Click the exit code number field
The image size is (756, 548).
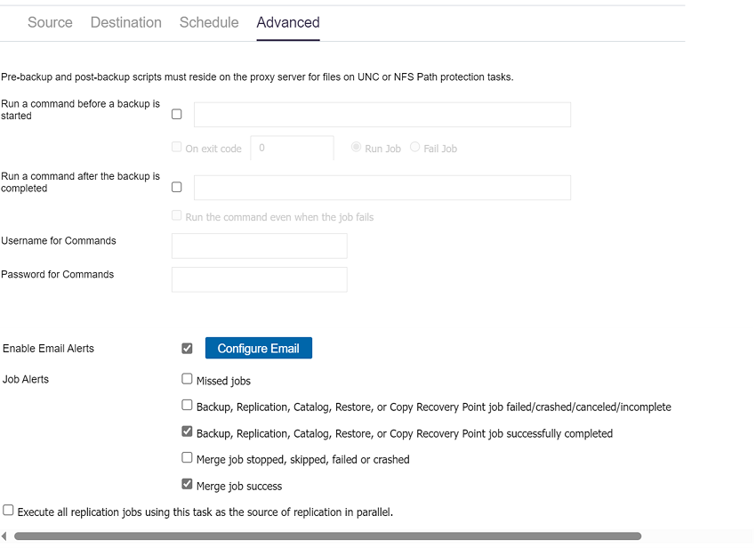(292, 149)
